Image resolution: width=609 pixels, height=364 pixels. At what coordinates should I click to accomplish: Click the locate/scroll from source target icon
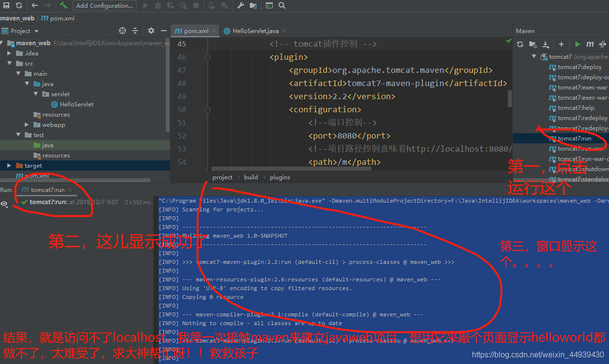click(122, 31)
